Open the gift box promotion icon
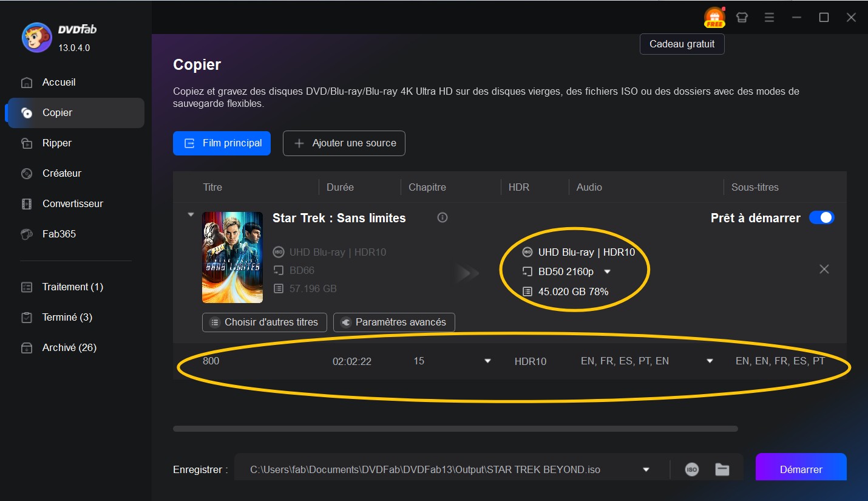The height and width of the screenshot is (501, 868). (742, 18)
